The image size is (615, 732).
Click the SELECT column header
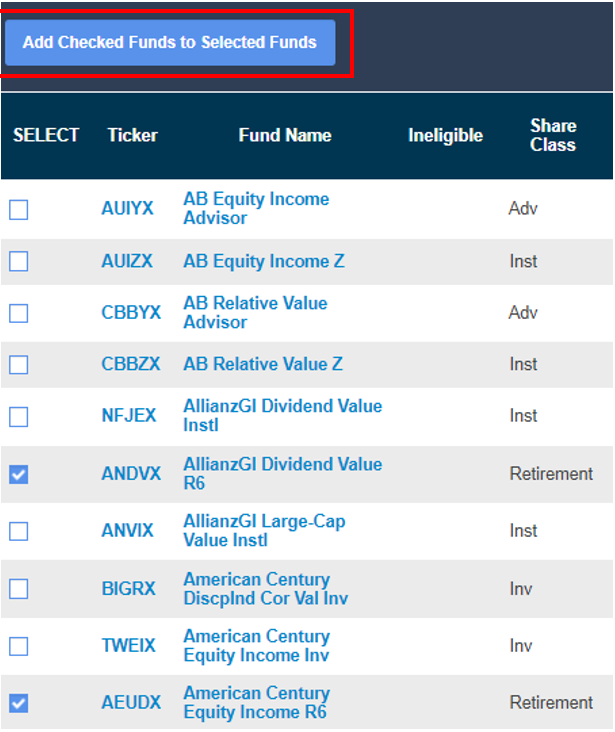pyautogui.click(x=46, y=135)
